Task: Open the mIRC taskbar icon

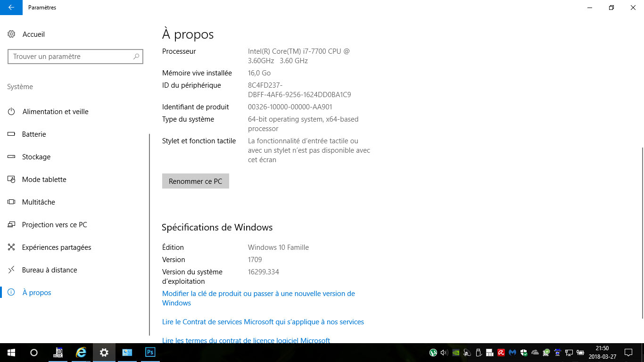Action: click(x=58, y=352)
